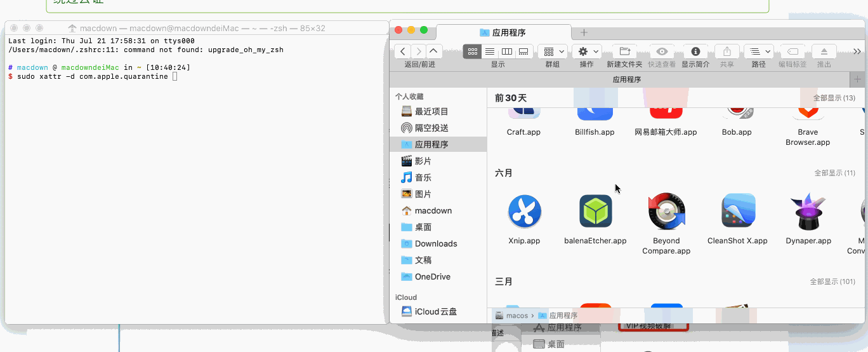This screenshot has height=352, width=868.
Task: Open 最近项目 in Finder sidebar
Action: [x=438, y=111]
